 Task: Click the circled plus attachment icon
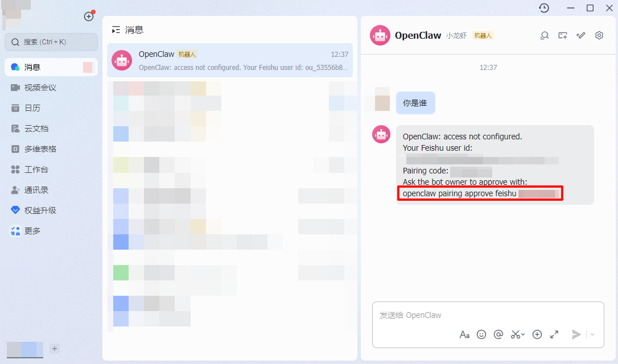click(x=537, y=334)
